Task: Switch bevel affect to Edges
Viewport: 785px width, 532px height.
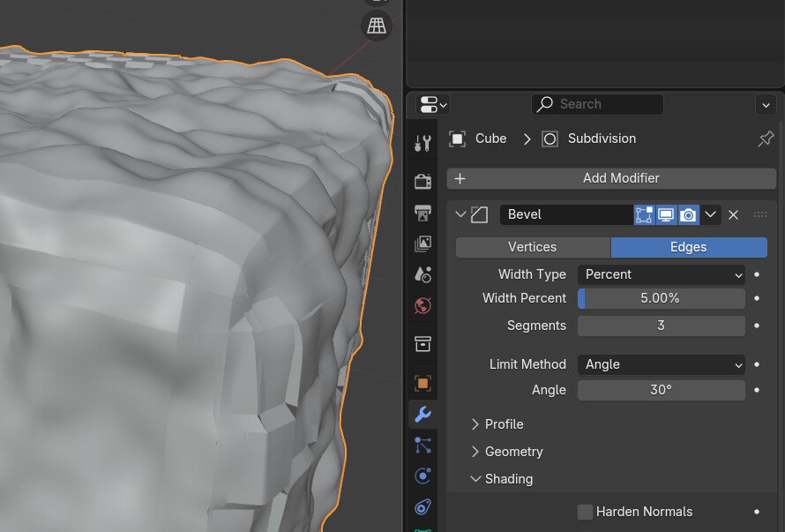Action: click(x=689, y=247)
